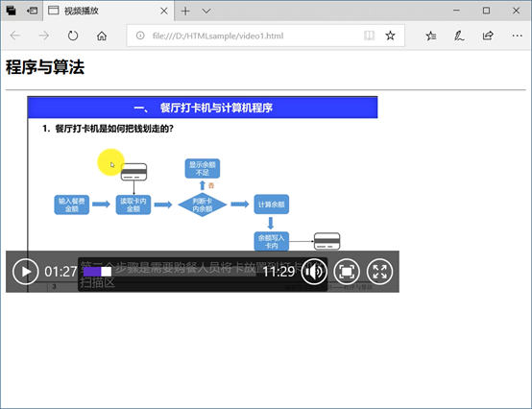Open the browser home page
This screenshot has height=409, width=532.
(x=102, y=36)
